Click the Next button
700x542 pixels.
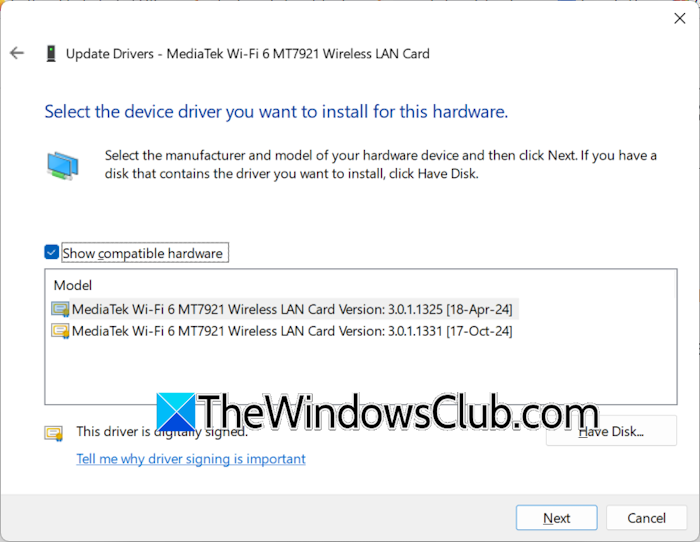(x=556, y=518)
